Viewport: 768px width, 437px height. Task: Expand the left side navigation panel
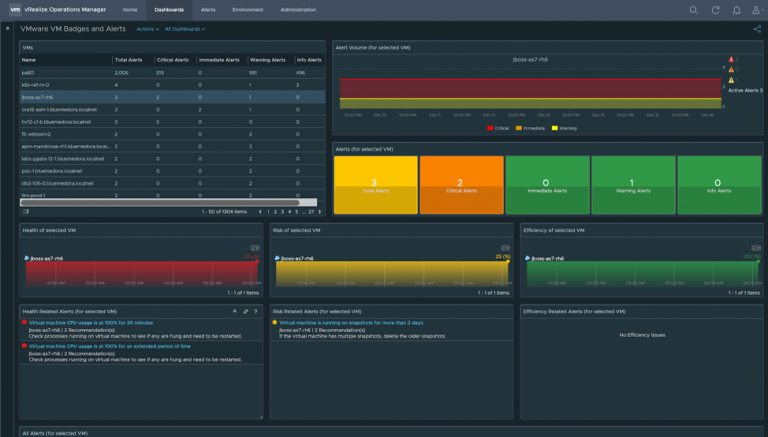tap(7, 29)
